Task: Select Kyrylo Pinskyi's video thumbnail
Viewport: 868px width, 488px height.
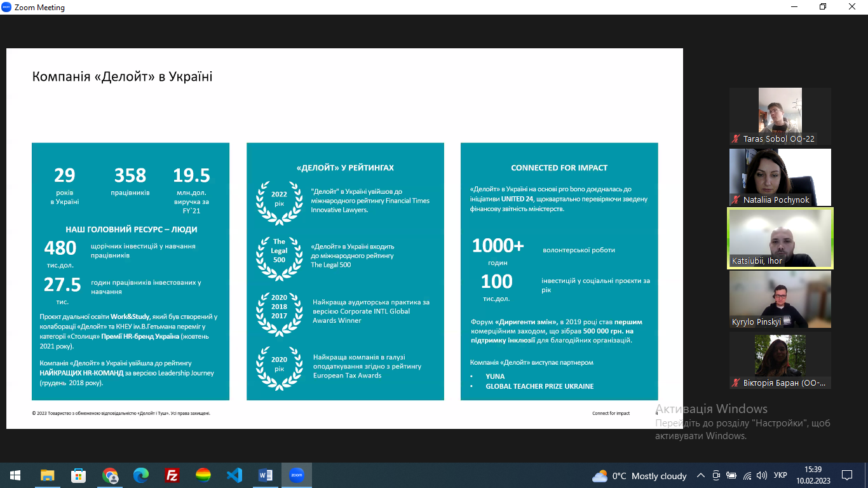Action: tap(780, 299)
